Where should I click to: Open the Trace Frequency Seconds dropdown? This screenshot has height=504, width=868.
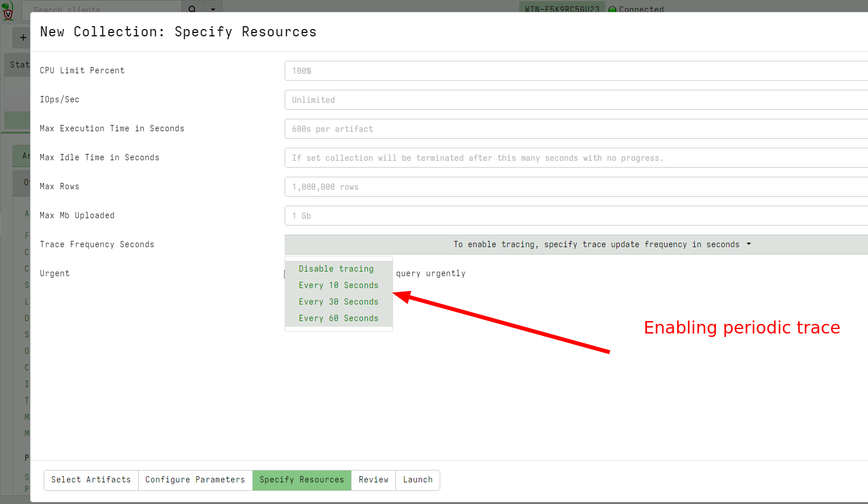tap(575, 244)
